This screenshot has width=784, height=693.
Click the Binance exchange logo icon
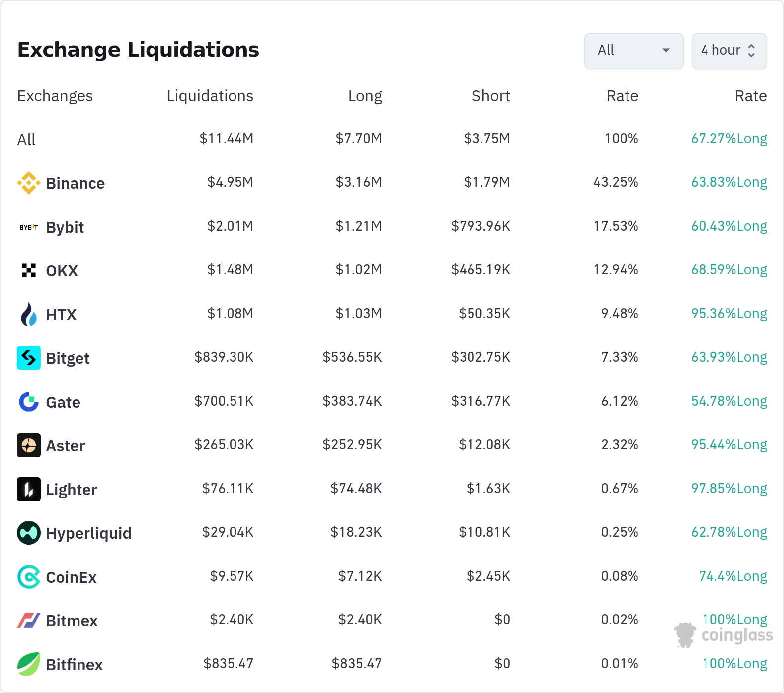(x=29, y=183)
